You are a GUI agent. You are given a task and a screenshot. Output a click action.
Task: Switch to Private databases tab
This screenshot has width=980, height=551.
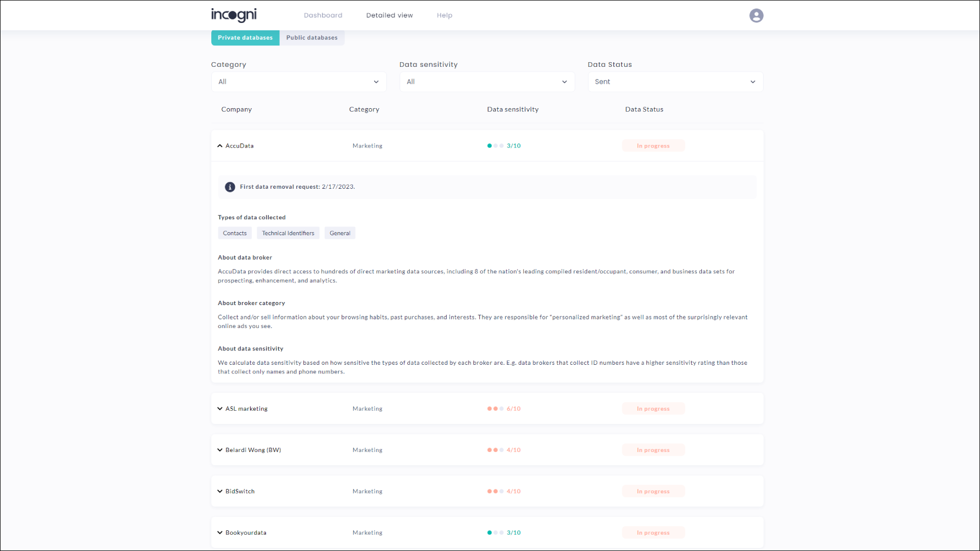pos(246,38)
